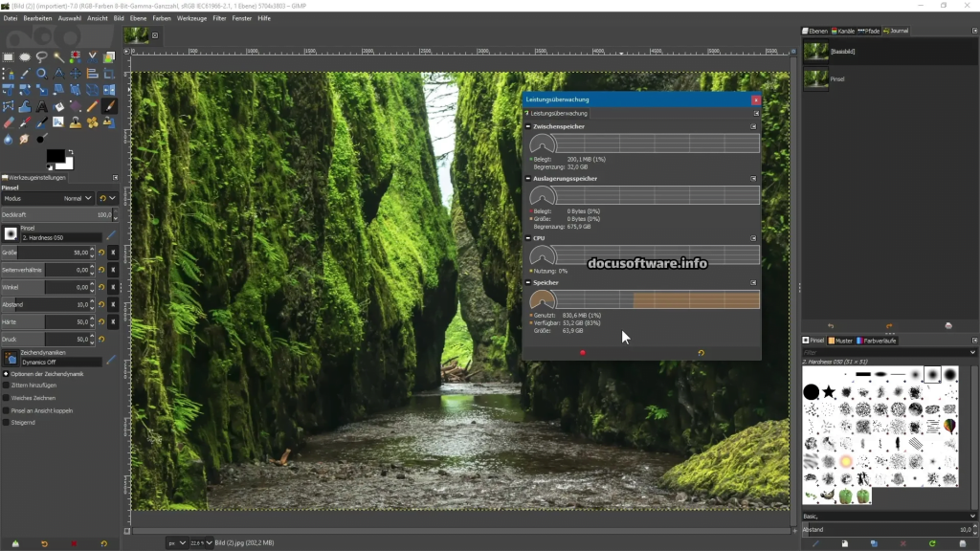Image resolution: width=980 pixels, height=551 pixels.
Task: Switch to the Muster tab
Action: tap(842, 341)
